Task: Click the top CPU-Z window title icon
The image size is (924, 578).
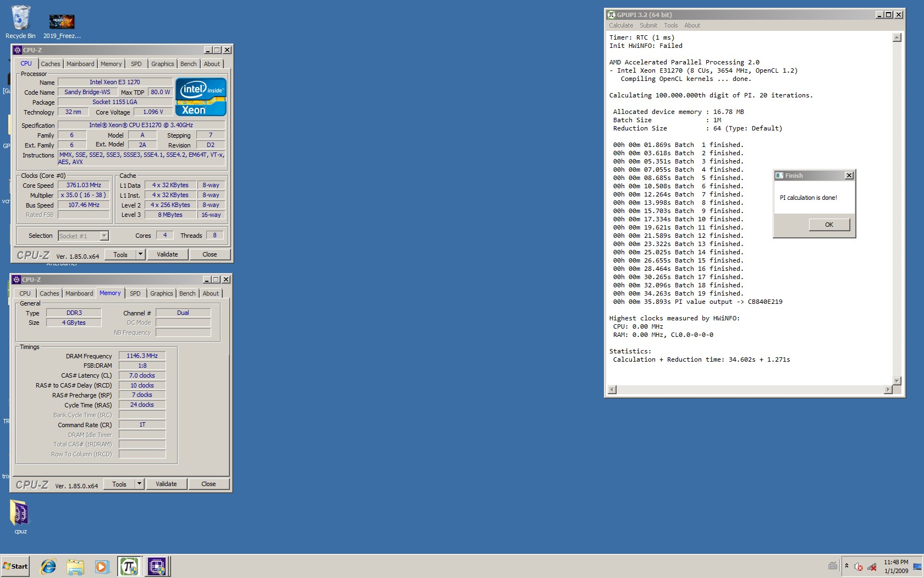Action: click(17, 50)
